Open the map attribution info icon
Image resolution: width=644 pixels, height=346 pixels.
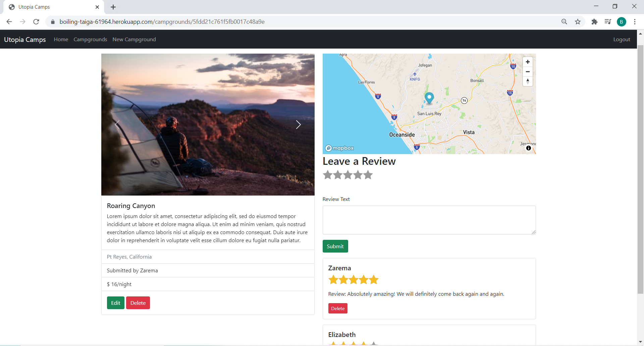(529, 148)
